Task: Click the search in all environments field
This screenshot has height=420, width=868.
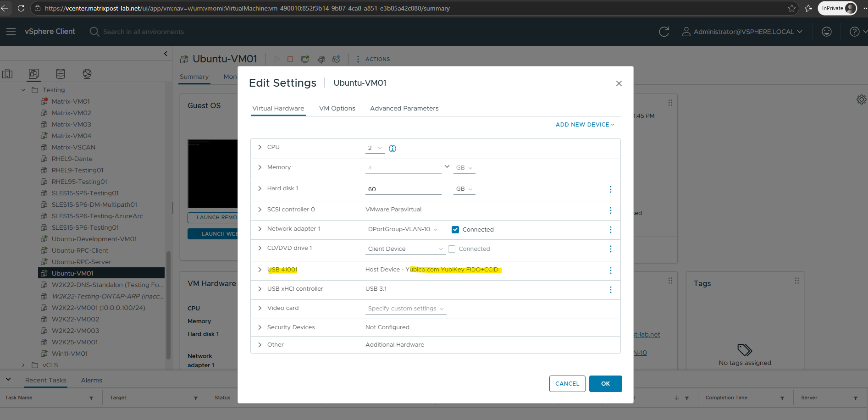Action: point(144,32)
